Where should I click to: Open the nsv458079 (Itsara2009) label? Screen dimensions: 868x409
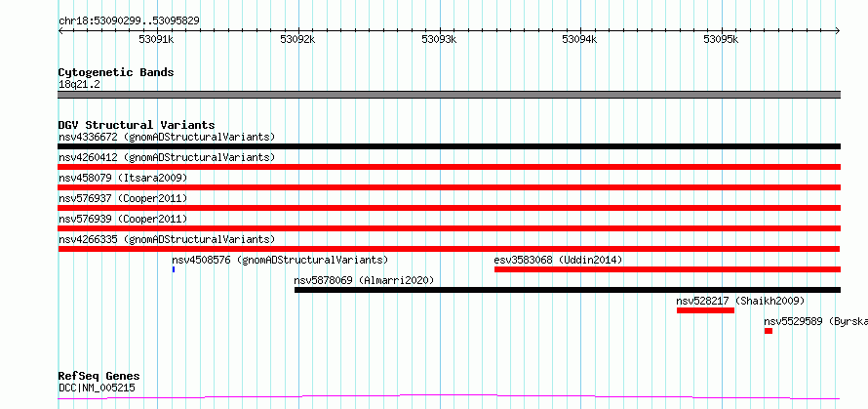[123, 178]
